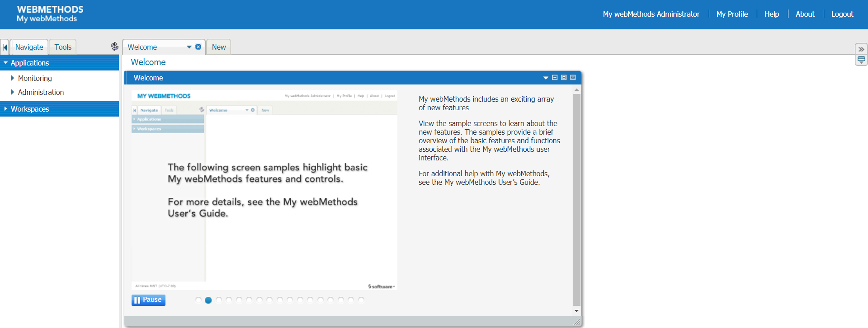
Task: Click the navigation panel refresh icon beside Tools
Action: click(x=114, y=47)
